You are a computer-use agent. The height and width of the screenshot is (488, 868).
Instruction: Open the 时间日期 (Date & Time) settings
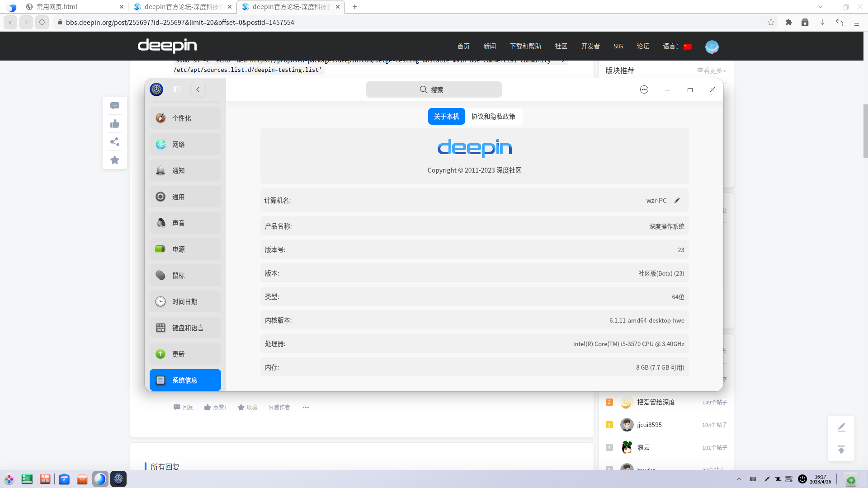coord(185,301)
